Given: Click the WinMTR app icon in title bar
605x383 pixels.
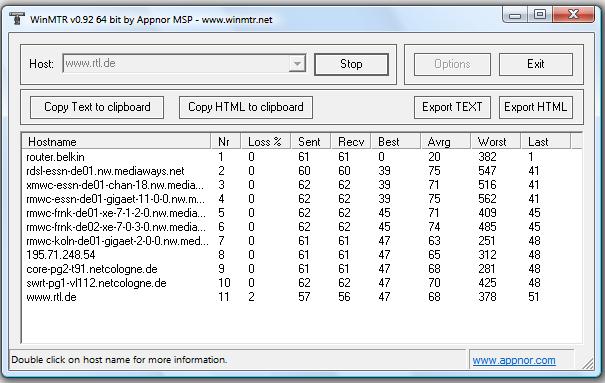Looking at the screenshot, I should pos(17,18).
